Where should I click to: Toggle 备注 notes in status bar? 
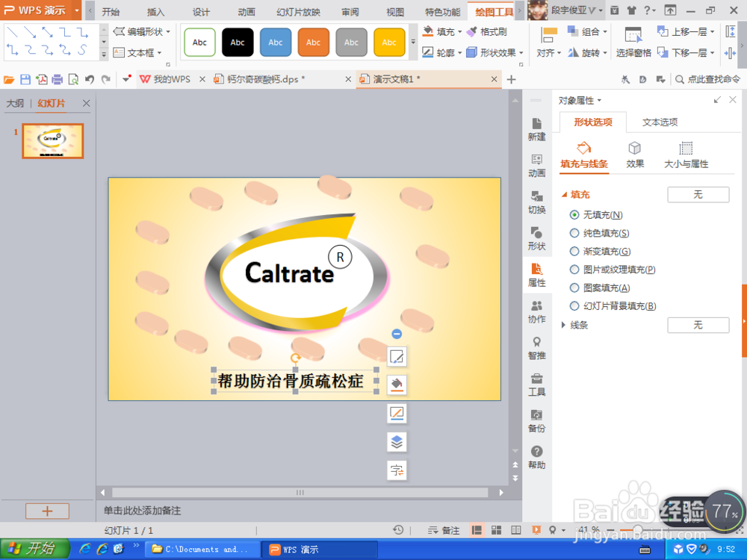click(x=444, y=530)
